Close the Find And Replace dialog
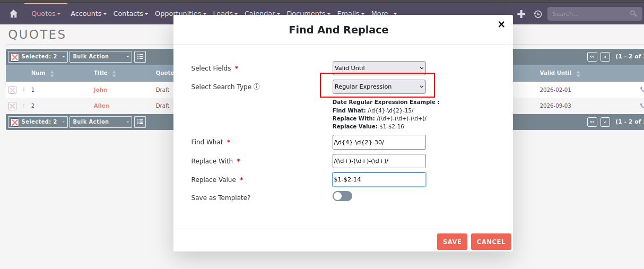The width and height of the screenshot is (644, 269). click(x=501, y=24)
